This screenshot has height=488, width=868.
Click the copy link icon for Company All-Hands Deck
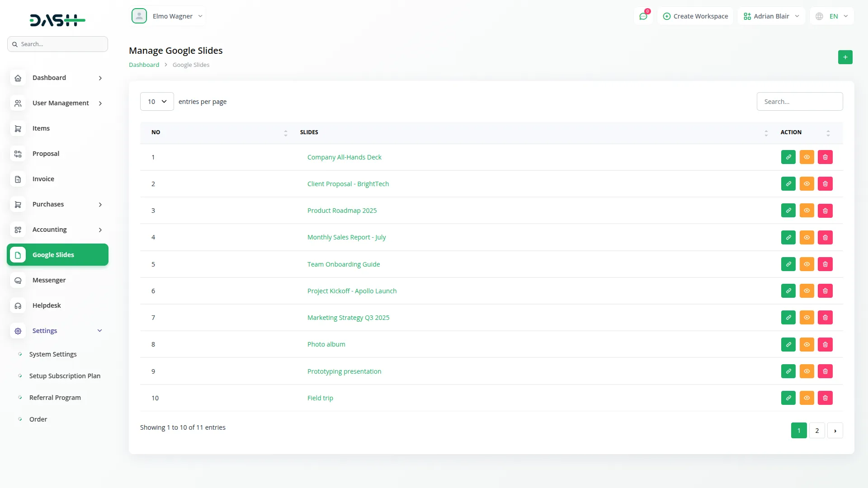pos(788,157)
